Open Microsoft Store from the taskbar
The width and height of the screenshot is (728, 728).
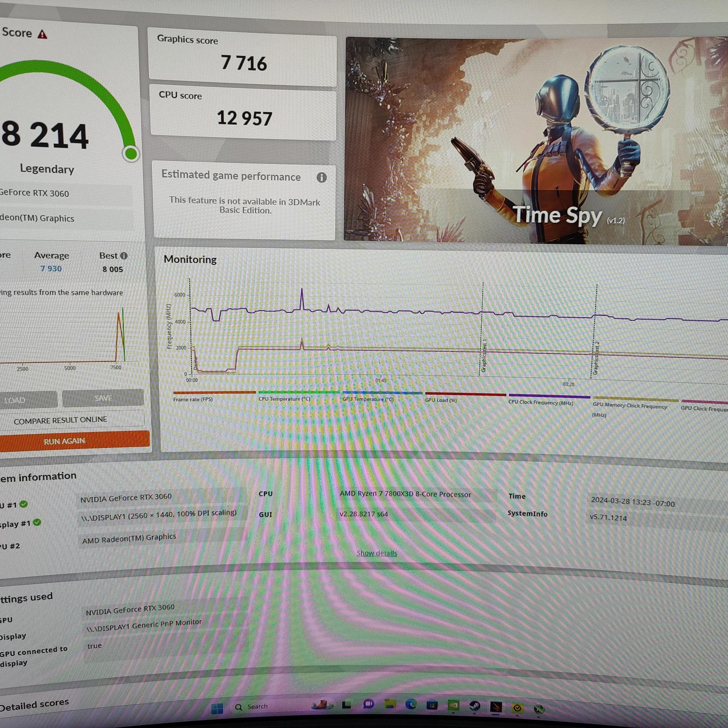point(432,705)
